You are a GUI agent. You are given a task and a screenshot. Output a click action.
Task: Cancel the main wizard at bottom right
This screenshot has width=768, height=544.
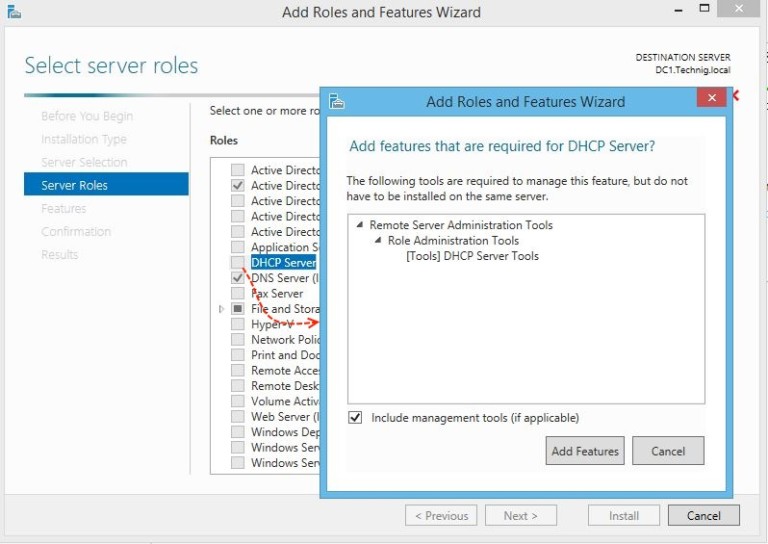703,516
